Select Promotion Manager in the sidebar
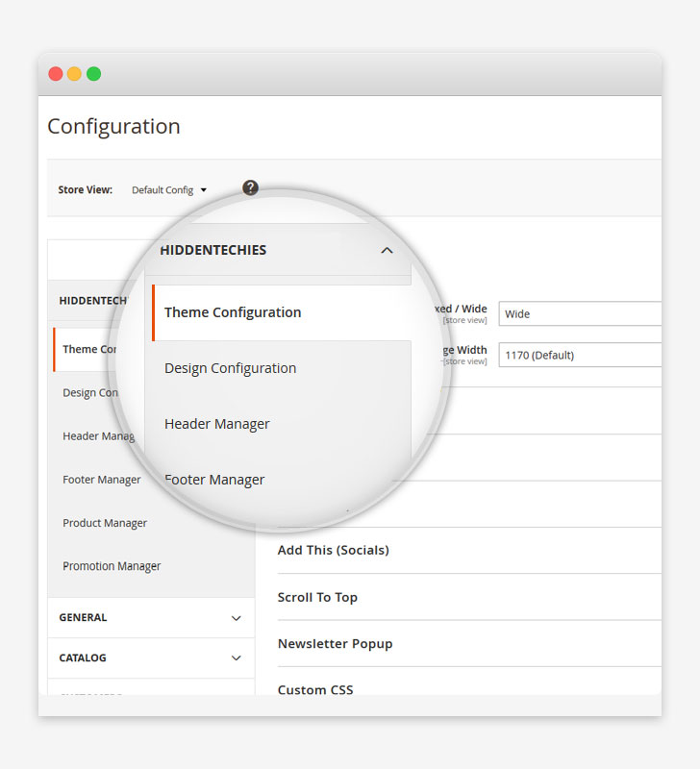 tap(111, 566)
